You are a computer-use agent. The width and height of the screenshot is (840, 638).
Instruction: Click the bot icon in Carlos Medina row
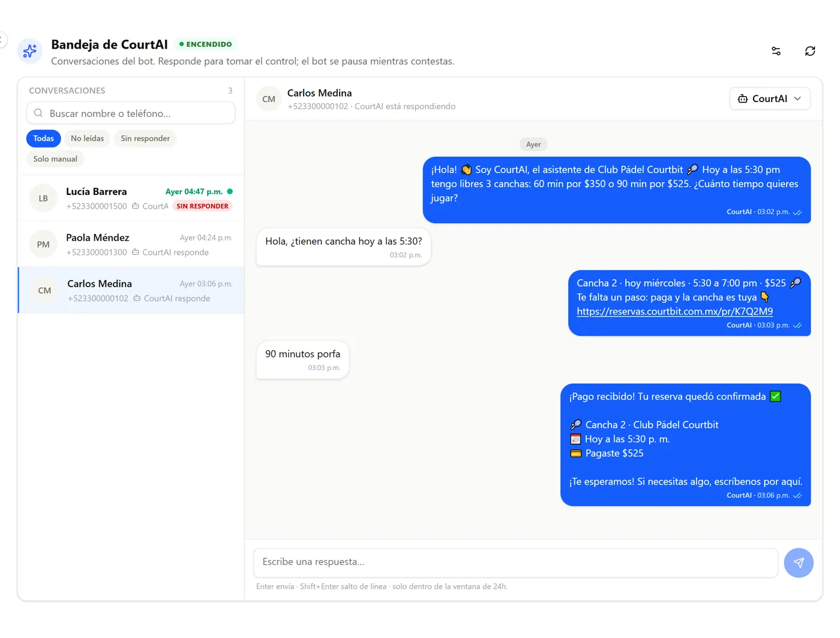137,299
